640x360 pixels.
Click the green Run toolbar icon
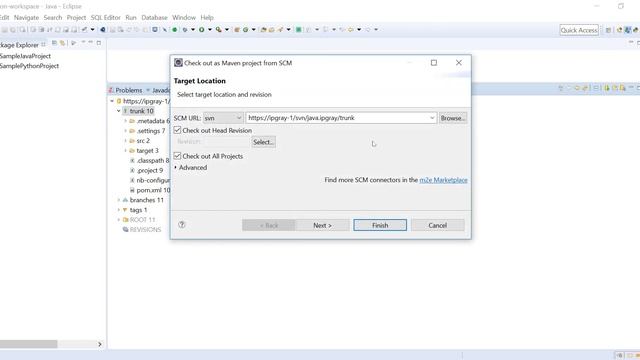[202, 29]
